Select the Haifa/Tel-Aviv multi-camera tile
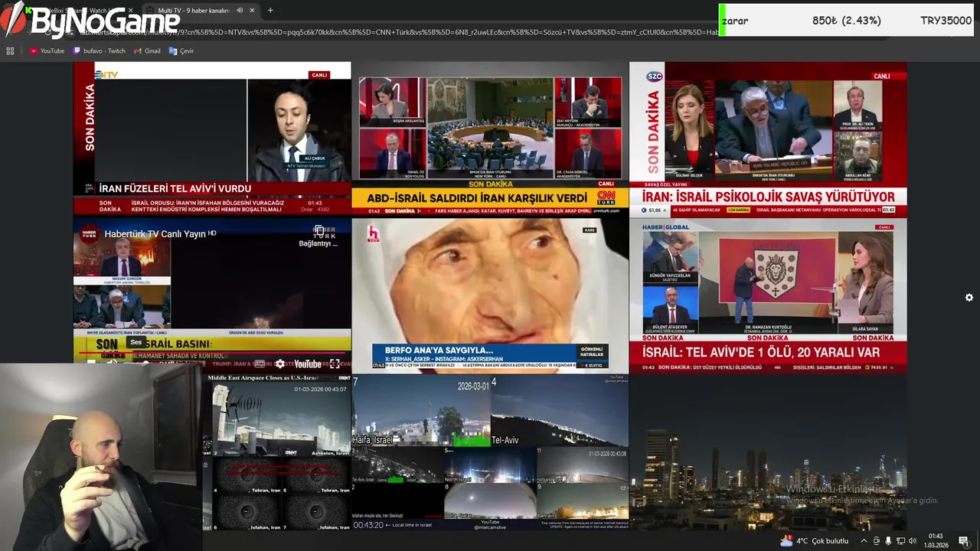Viewport: 980px width, 551px height. pos(490,452)
